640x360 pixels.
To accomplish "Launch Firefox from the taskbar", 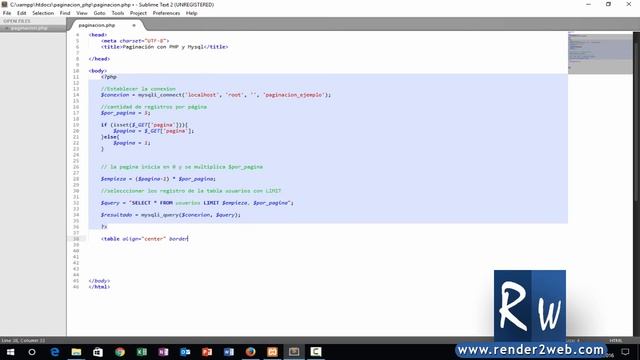I will click(x=251, y=352).
